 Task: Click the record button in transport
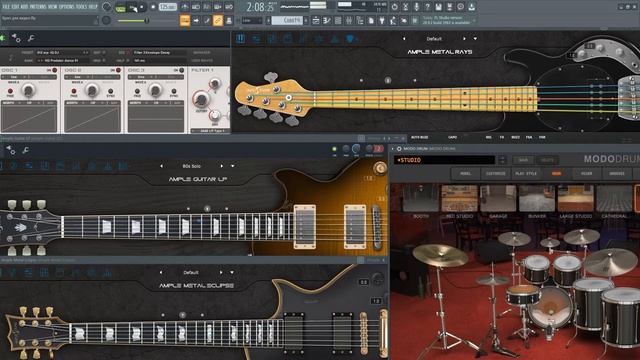coord(153,7)
